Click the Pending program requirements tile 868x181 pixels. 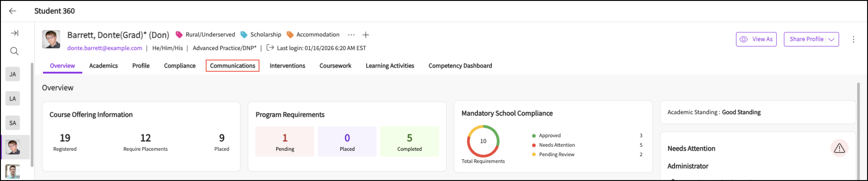(285, 142)
